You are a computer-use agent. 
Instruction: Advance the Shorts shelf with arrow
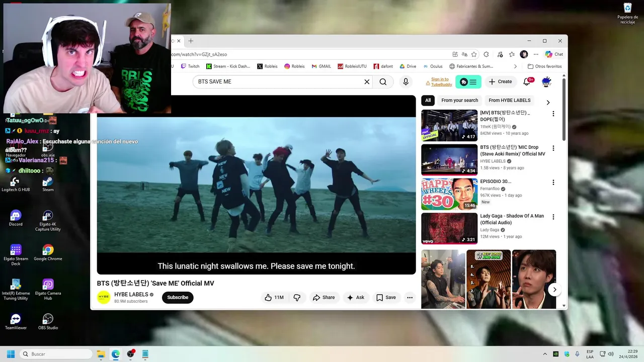[x=554, y=290]
